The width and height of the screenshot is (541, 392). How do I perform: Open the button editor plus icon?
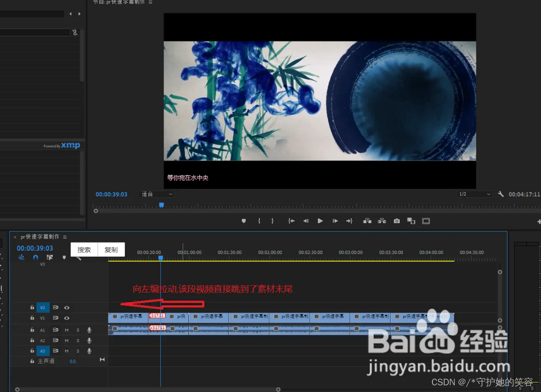539,222
